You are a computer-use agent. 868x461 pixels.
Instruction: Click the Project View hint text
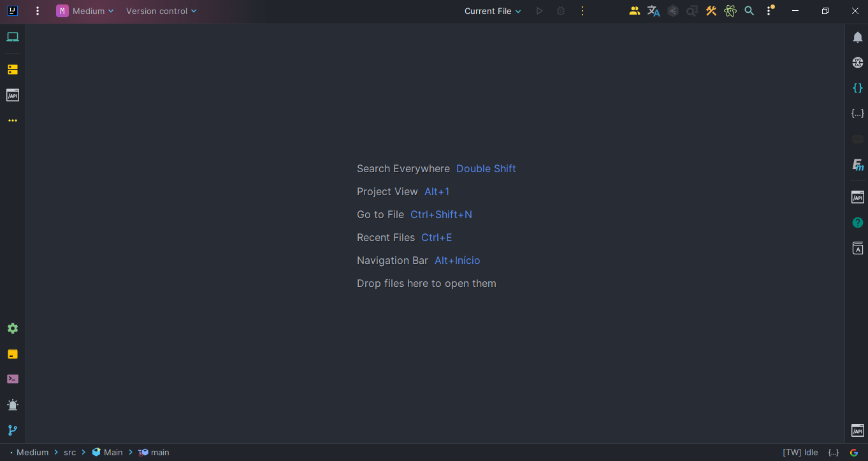[x=387, y=191]
